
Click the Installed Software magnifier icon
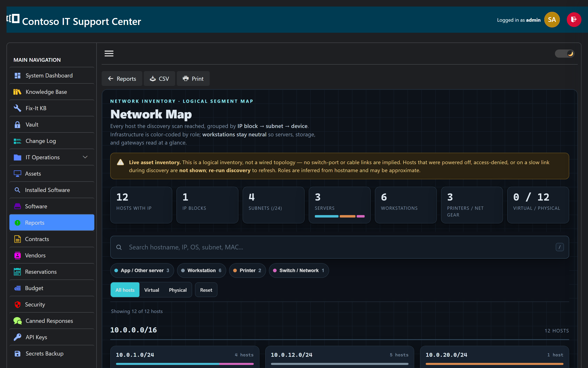[x=18, y=190]
